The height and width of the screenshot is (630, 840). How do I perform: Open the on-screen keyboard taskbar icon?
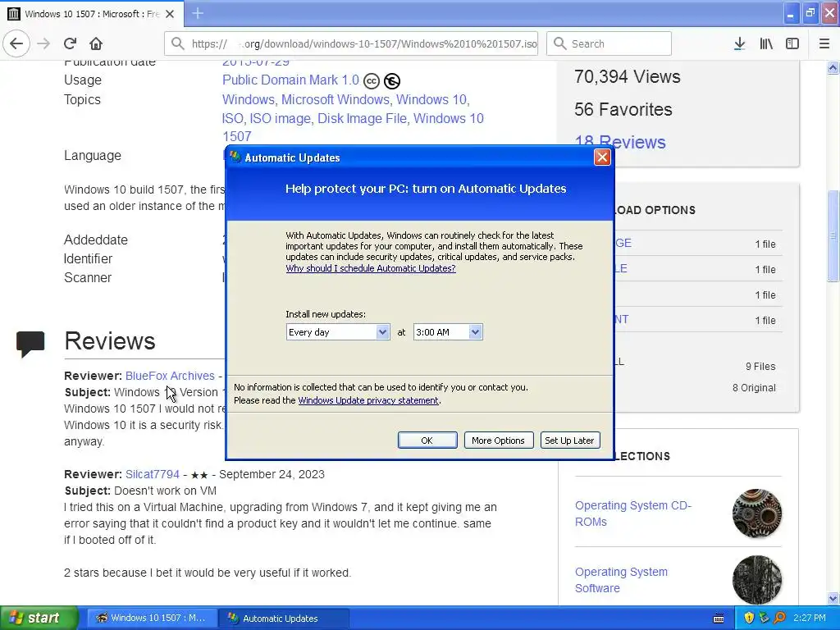coord(719,619)
